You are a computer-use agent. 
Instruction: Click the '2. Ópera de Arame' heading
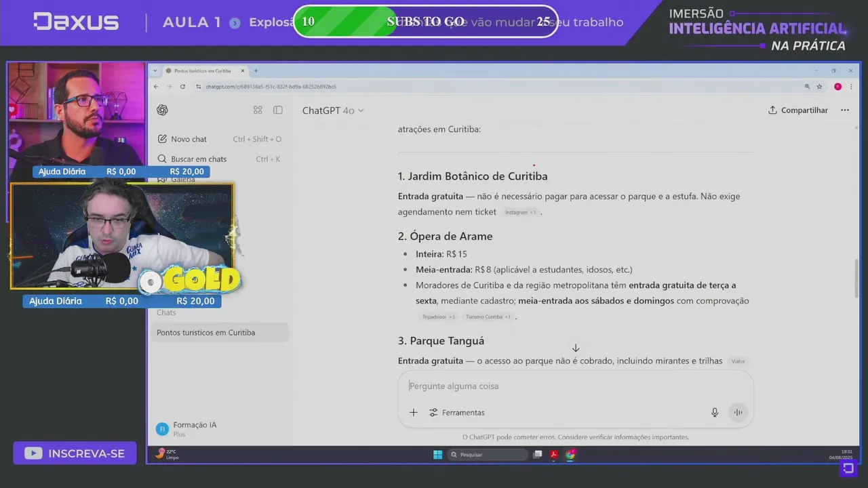click(x=446, y=237)
